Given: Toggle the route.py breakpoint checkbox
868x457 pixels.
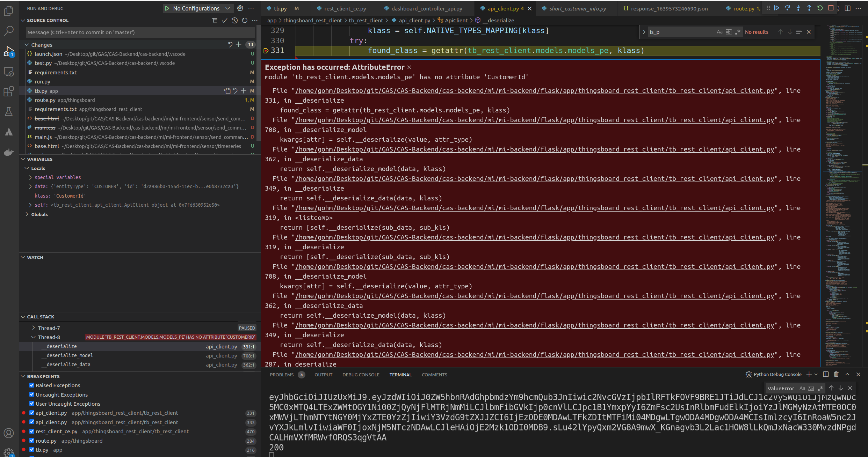Looking at the screenshot, I should [32, 440].
